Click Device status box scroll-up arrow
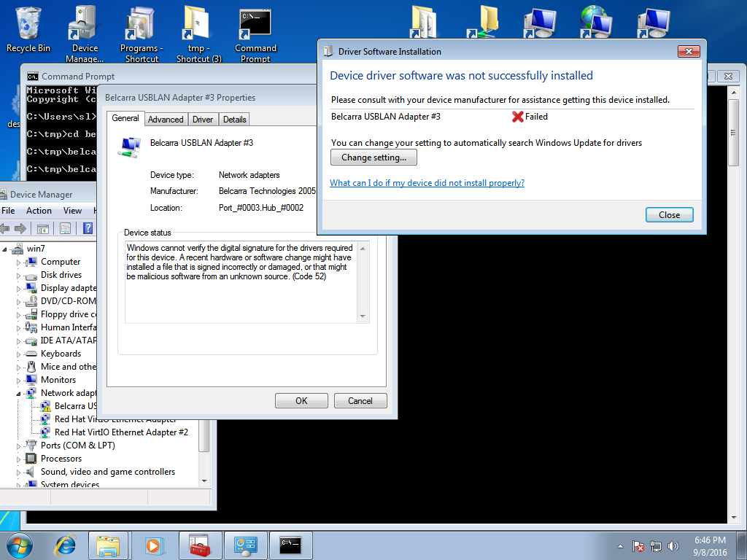Screen dimensions: 747x560 (x=363, y=248)
